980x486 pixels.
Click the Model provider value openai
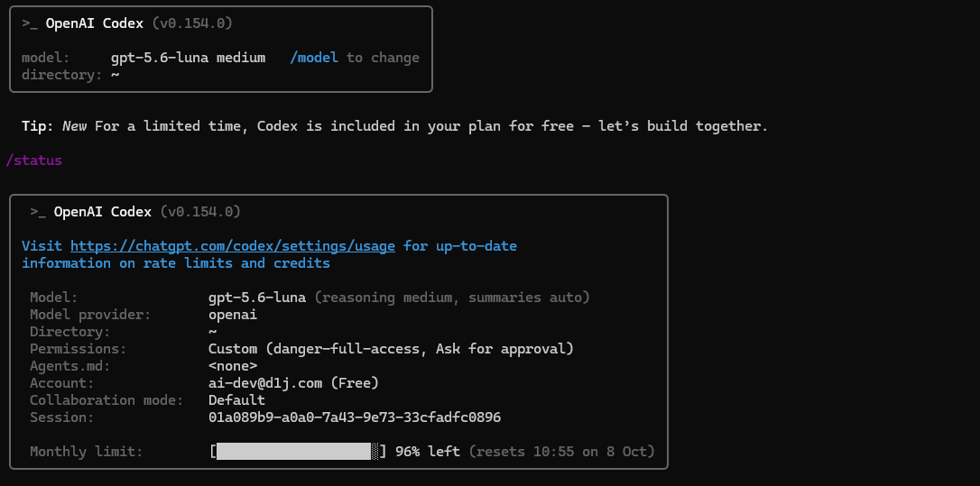click(x=233, y=315)
